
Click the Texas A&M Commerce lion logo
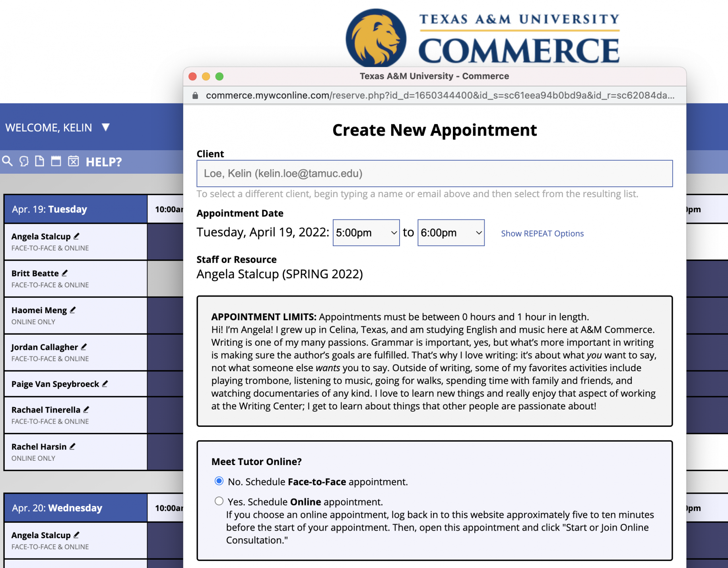[x=376, y=38]
